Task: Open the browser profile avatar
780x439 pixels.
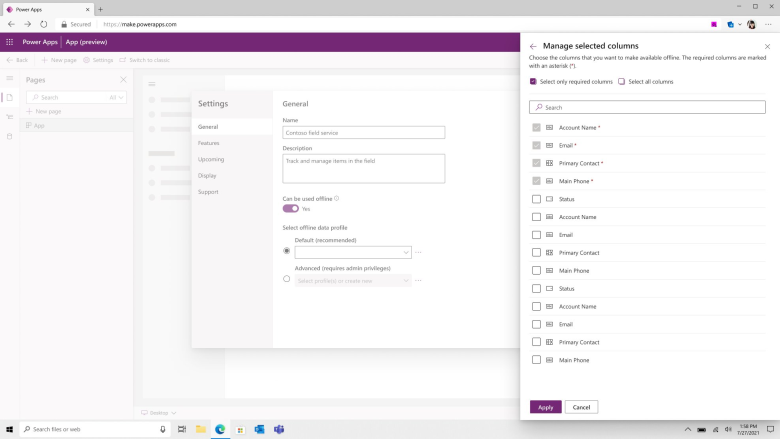Action: click(x=751, y=24)
